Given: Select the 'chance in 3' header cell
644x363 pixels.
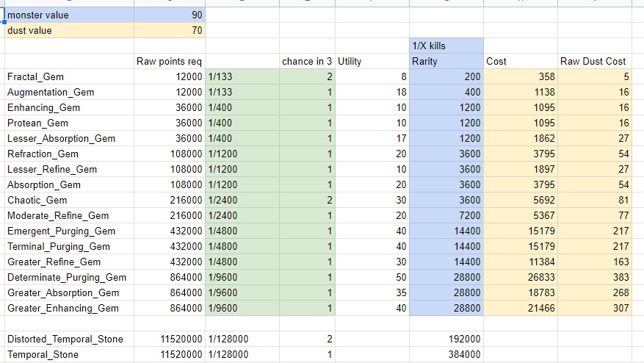Looking at the screenshot, I should [x=307, y=61].
